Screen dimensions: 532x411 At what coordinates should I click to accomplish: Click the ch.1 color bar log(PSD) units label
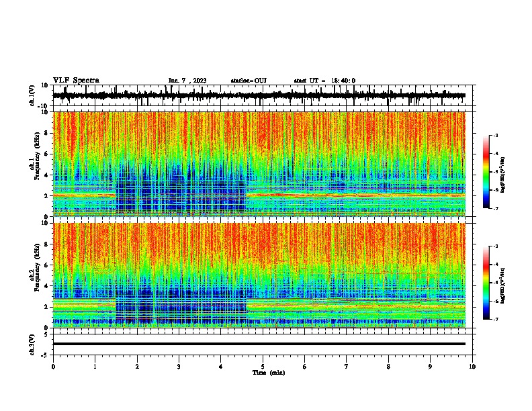(502, 175)
